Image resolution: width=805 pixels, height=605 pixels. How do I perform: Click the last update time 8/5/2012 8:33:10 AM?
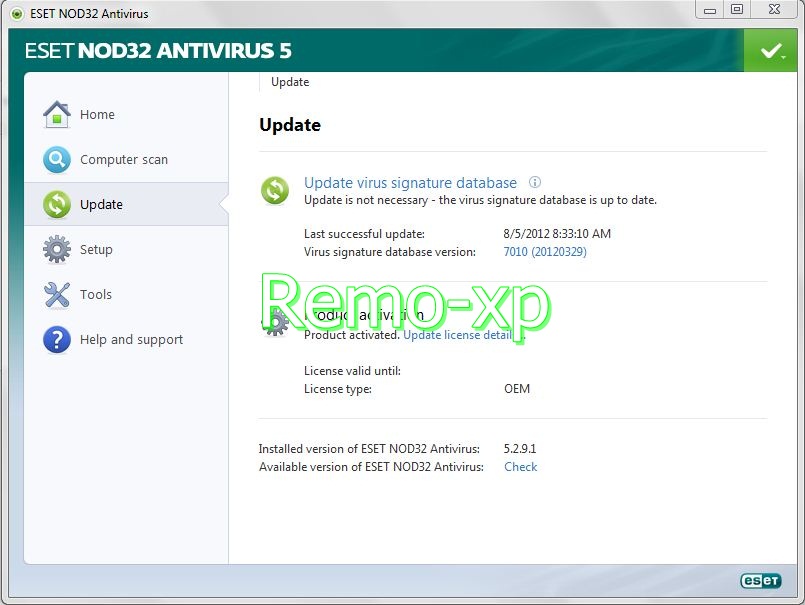[557, 234]
